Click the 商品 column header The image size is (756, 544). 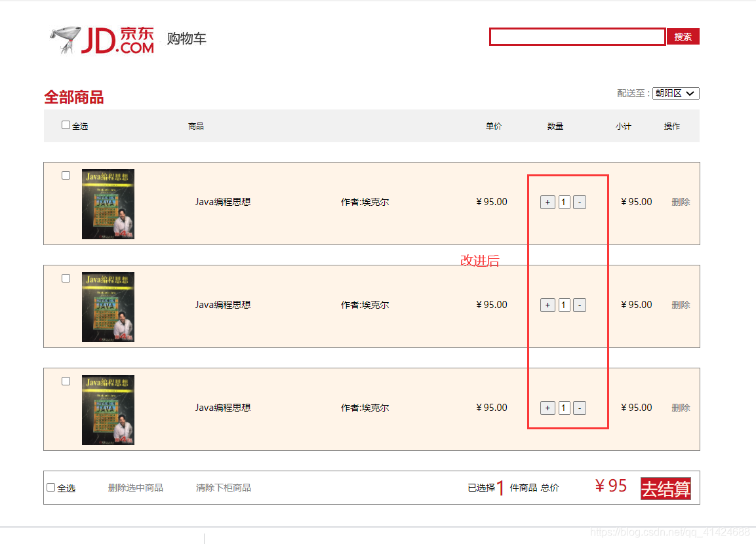click(196, 126)
